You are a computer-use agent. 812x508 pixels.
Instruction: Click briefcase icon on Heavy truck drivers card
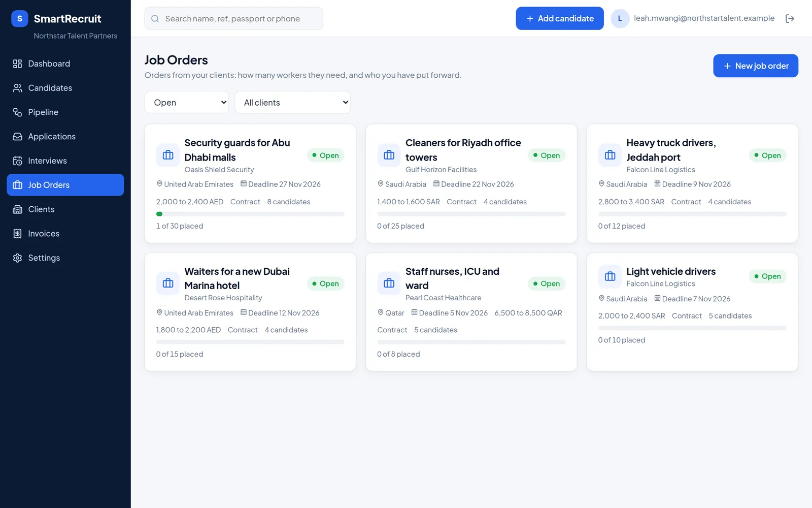[610, 155]
